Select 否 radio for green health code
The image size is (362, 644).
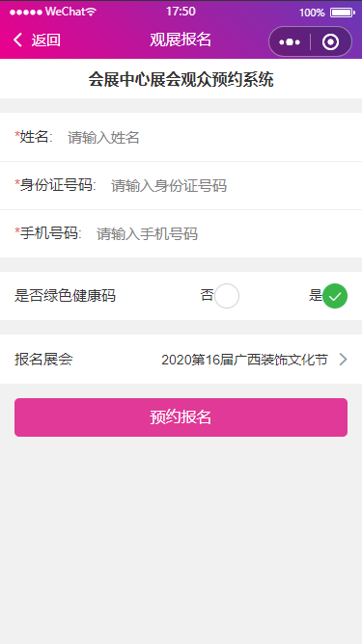[227, 296]
